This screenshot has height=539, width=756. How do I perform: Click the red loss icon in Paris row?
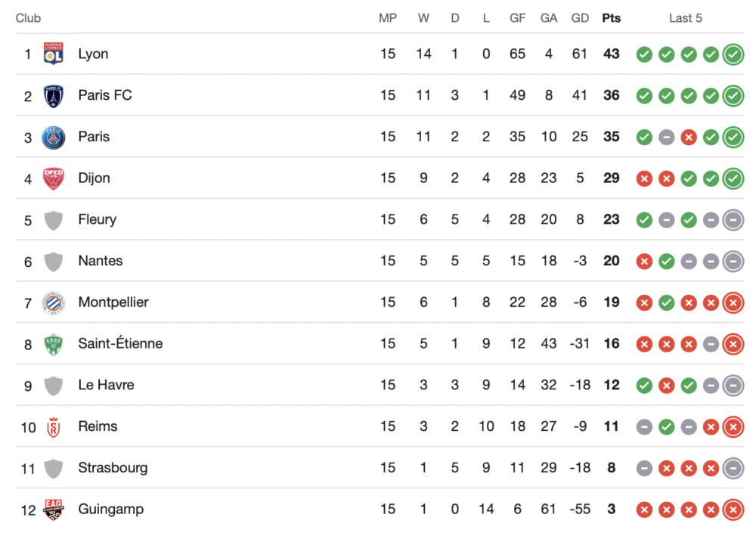(688, 138)
